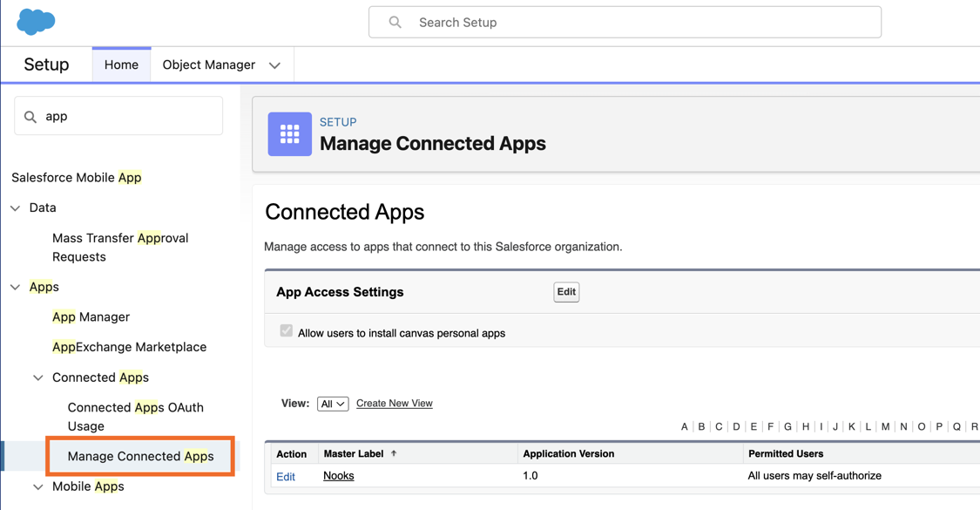
Task: Open Mass Transfer Approval Requests
Action: pos(120,248)
